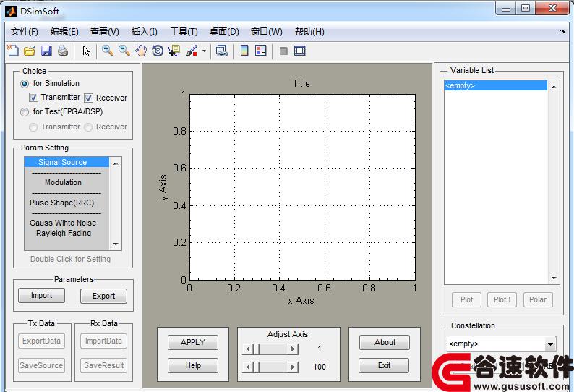Viewport: 574px width, 392px height.
Task: Click Param Setting list scroll up arrow
Action: pos(116,163)
